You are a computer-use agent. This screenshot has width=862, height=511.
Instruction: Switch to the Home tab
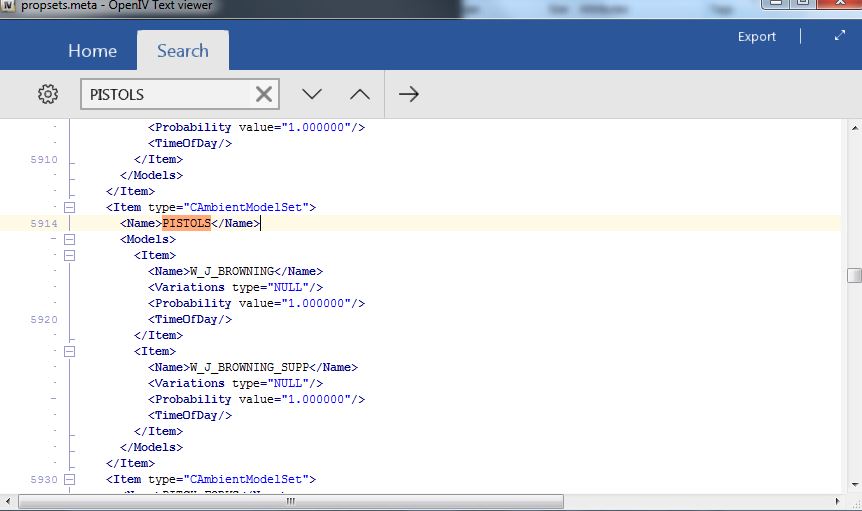pos(92,51)
